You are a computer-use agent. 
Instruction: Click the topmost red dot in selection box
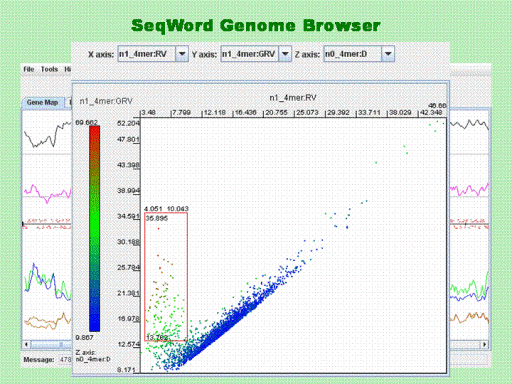(158, 228)
